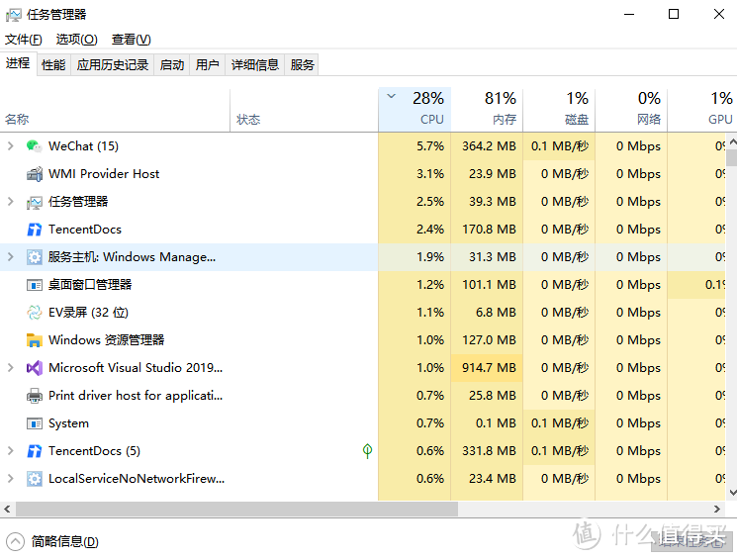Sort by the 状态 column header

pos(304,109)
